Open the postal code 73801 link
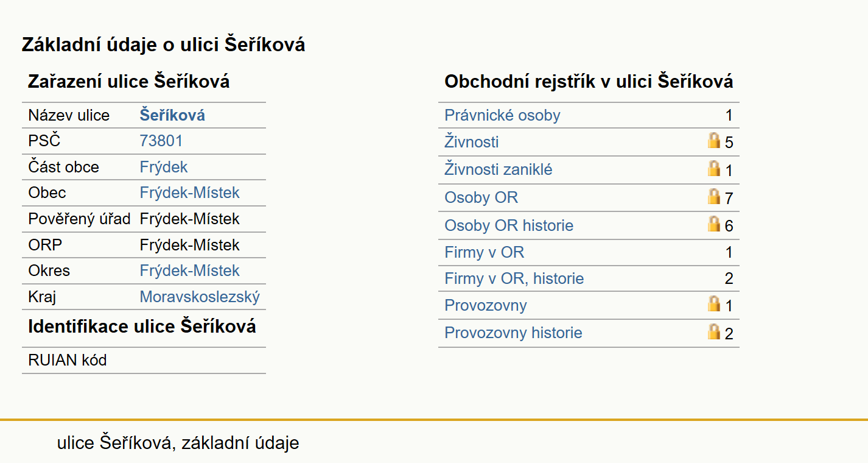 pyautogui.click(x=161, y=141)
